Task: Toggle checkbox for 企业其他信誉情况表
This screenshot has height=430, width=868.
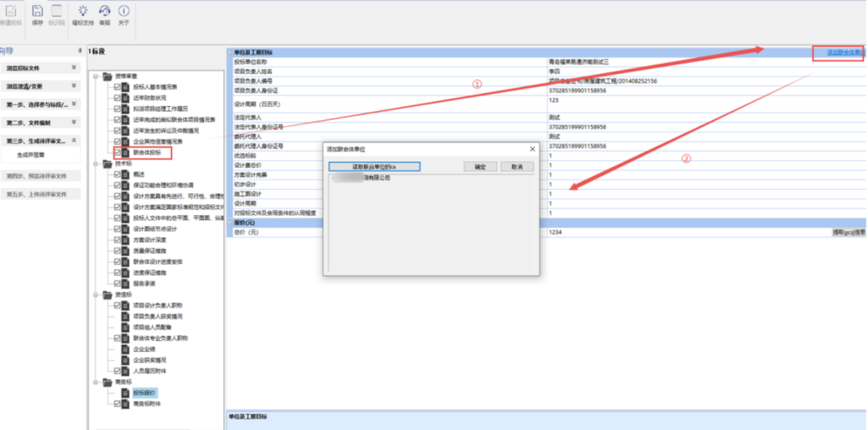Action: click(117, 141)
